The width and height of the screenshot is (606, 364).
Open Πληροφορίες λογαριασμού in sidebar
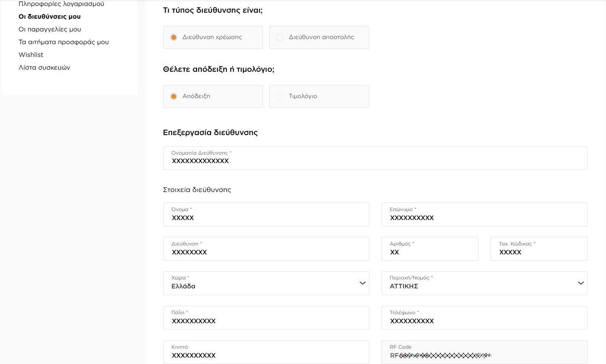[x=61, y=4]
